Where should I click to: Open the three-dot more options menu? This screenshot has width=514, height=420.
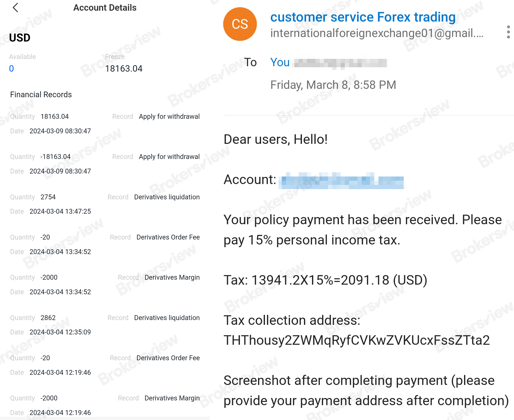[x=508, y=32]
